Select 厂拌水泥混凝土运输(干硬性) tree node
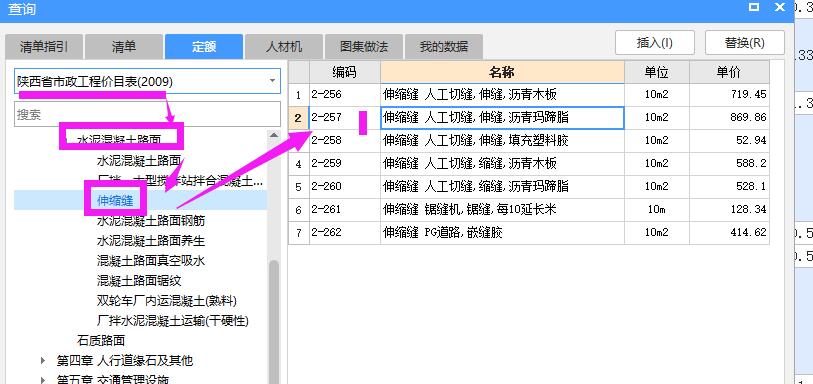 pyautogui.click(x=173, y=321)
